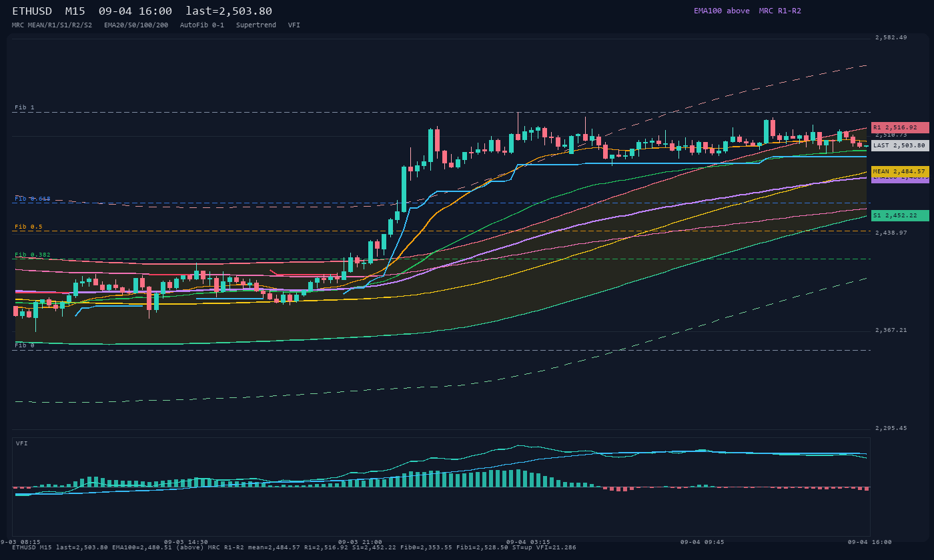This screenshot has width=934, height=560.
Task: Click the VFI sub-panel title
Action: tap(22, 443)
